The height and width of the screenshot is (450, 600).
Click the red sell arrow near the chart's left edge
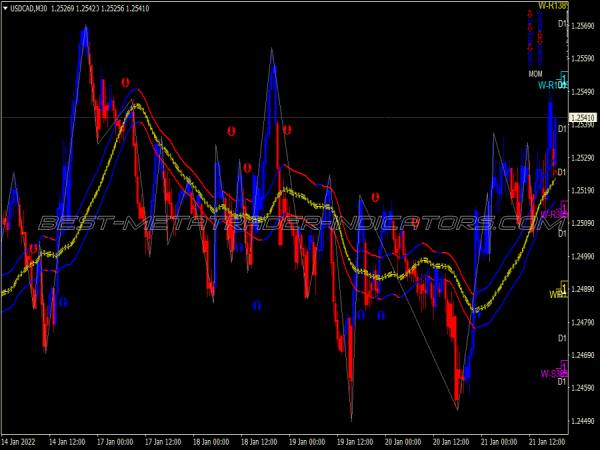click(x=34, y=249)
